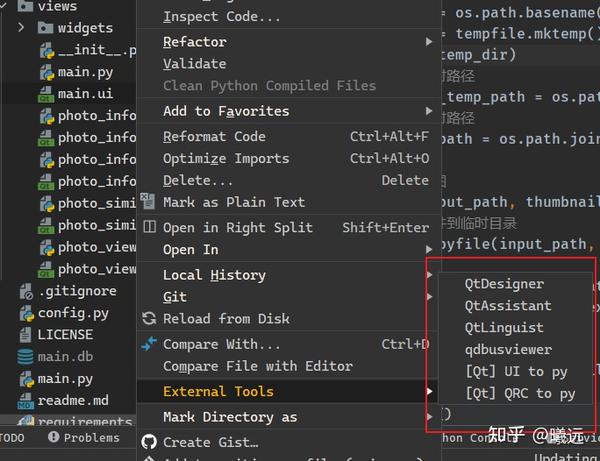Image resolution: width=600 pixels, height=461 pixels.
Task: Click the Reload from Disk refresh icon
Action: pos(149,319)
